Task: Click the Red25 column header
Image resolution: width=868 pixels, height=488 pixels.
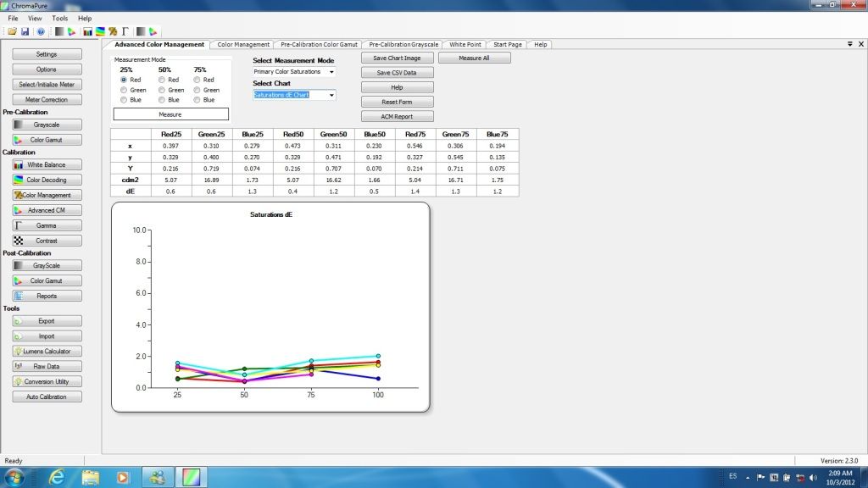Action: (171, 134)
